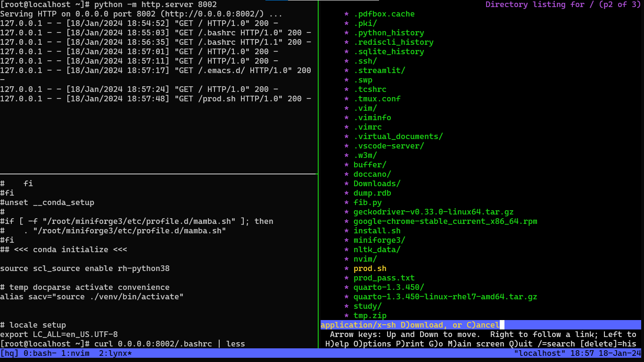Click ## <<< conda initialize <<< line
The width and height of the screenshot is (644, 362).
click(x=64, y=250)
